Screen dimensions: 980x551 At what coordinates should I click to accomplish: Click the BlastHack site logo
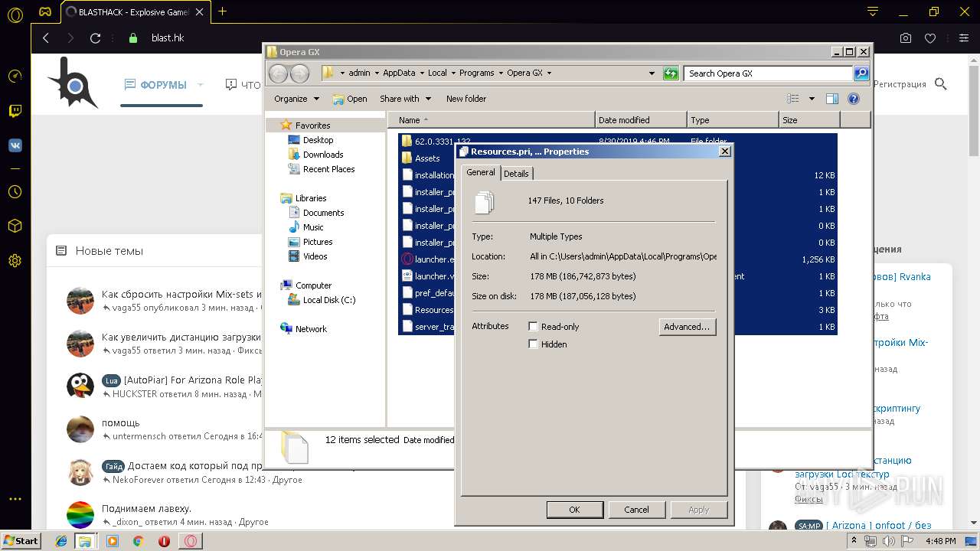[73, 83]
